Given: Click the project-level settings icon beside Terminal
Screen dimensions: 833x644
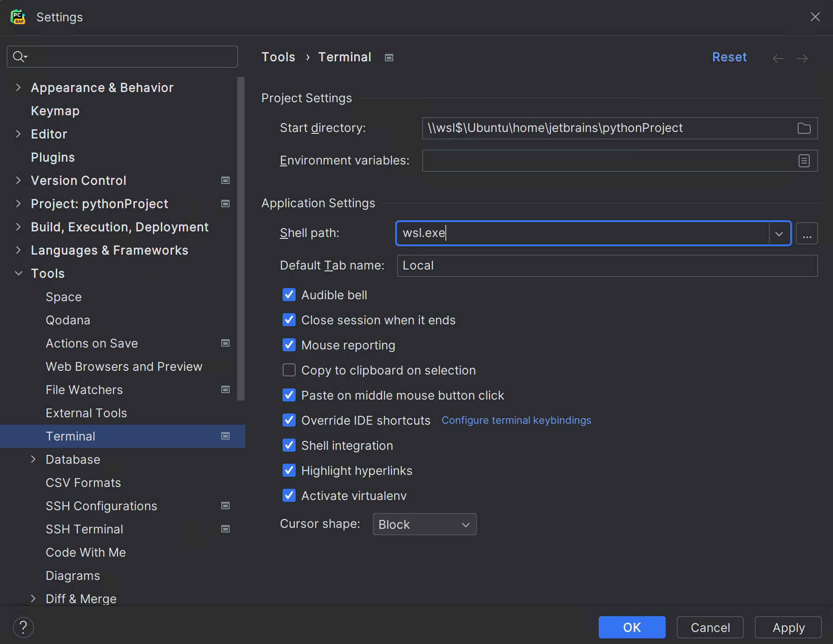Looking at the screenshot, I should [225, 436].
